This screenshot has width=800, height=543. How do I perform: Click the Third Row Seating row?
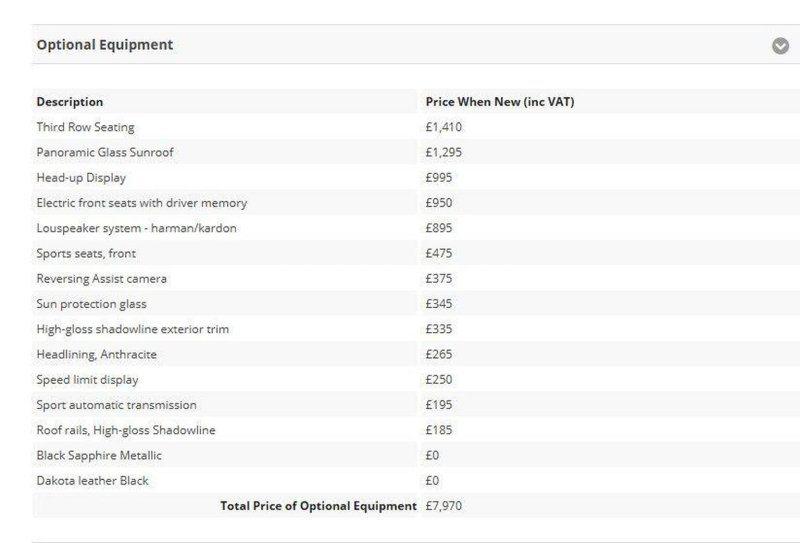(x=416, y=127)
